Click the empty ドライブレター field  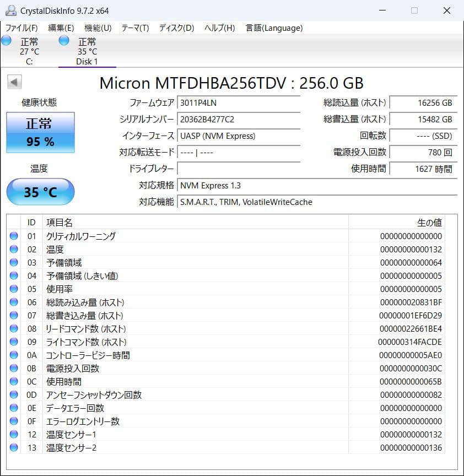239,169
